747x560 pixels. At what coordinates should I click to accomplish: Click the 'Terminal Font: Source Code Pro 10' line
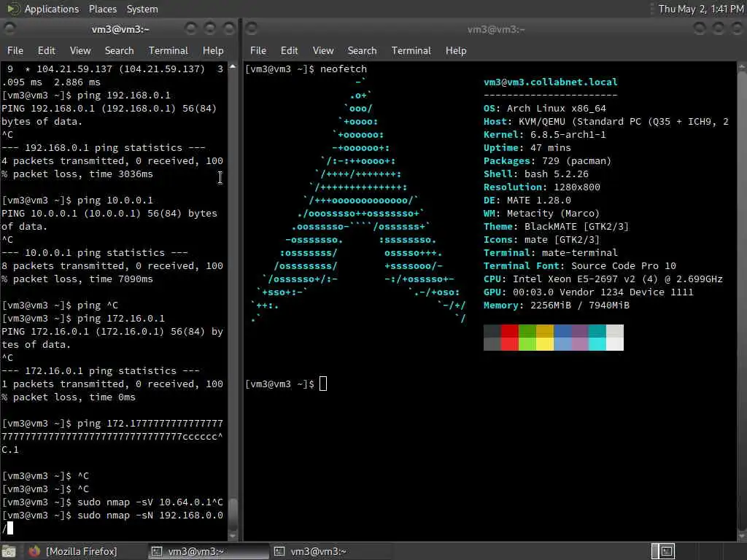pos(580,265)
